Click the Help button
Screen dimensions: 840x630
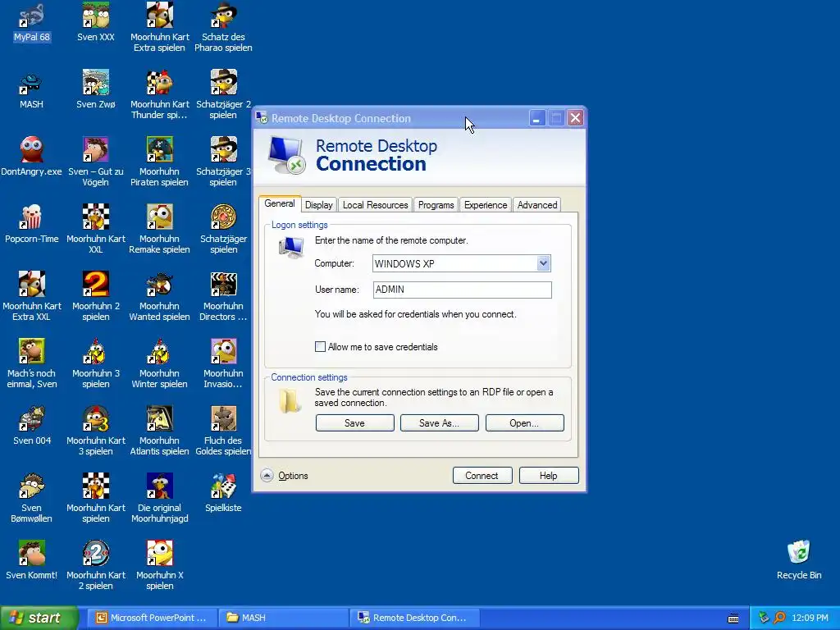pyautogui.click(x=549, y=475)
